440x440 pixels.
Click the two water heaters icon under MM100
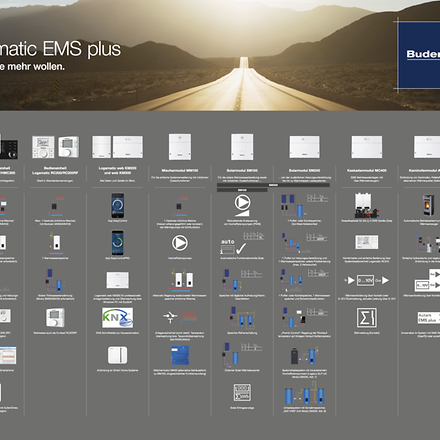tap(182, 280)
